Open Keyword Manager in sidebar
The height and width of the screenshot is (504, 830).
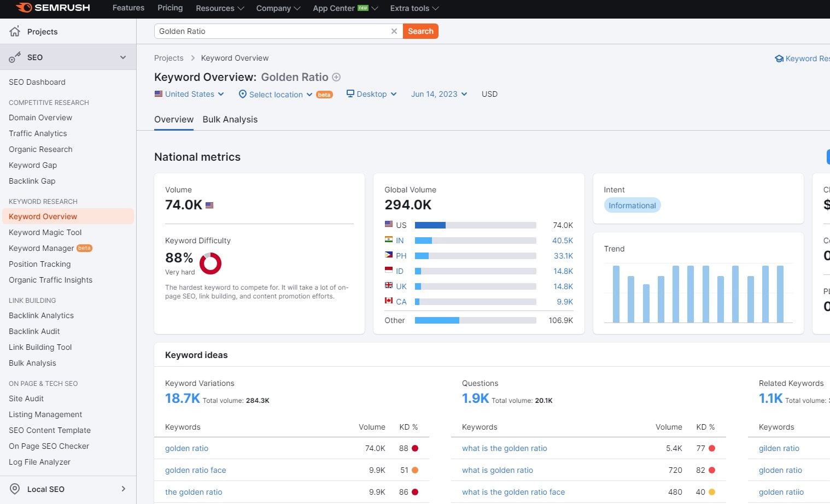42,248
